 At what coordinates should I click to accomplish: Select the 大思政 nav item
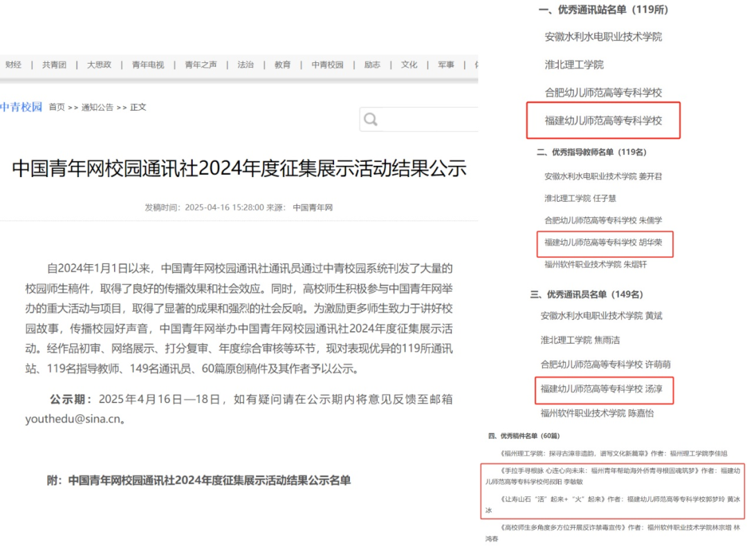coord(99,65)
